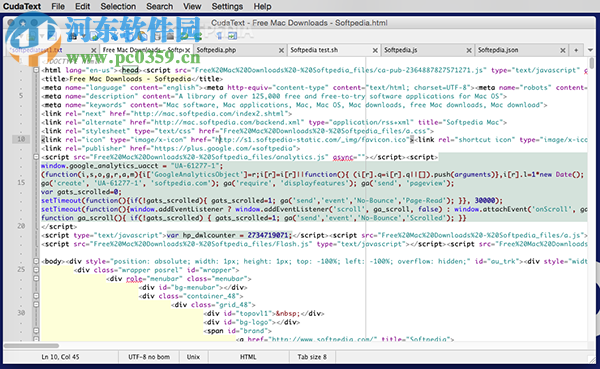Image resolution: width=600 pixels, height=369 pixels.
Task: Click the blue sort-lines toolbar icon
Action: coord(219,36)
